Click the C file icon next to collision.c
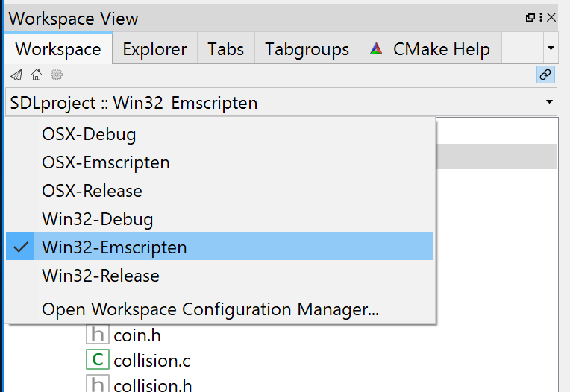Image resolution: width=570 pixels, height=392 pixels. 98,359
